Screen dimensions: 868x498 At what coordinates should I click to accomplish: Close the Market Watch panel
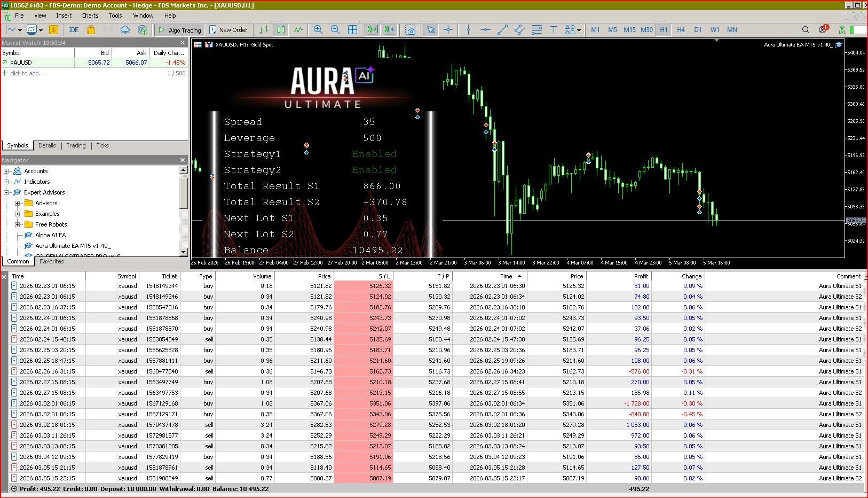tap(183, 43)
